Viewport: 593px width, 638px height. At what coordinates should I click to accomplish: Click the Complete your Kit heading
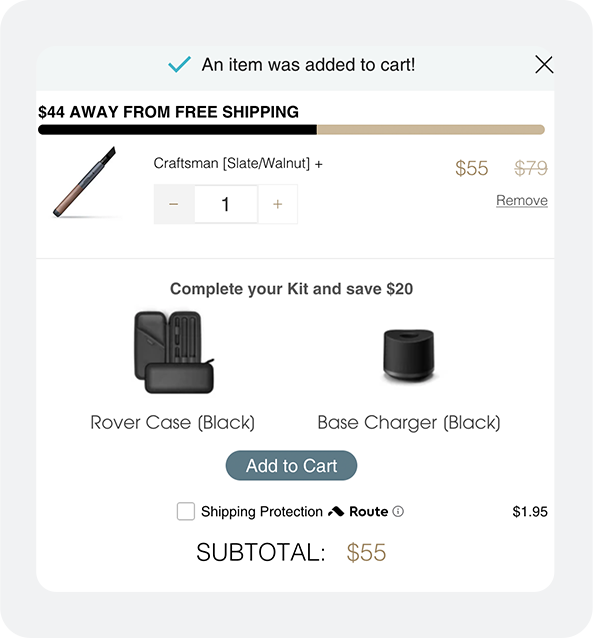coord(291,289)
